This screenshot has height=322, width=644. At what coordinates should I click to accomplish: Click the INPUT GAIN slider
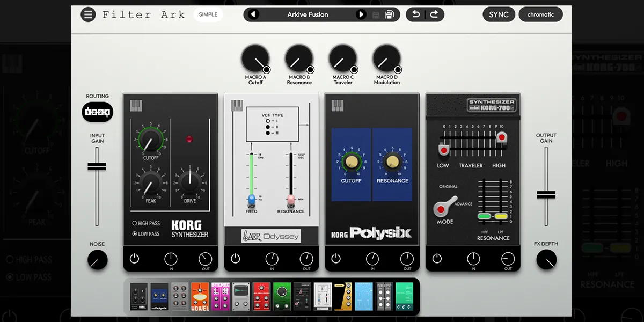pyautogui.click(x=97, y=166)
